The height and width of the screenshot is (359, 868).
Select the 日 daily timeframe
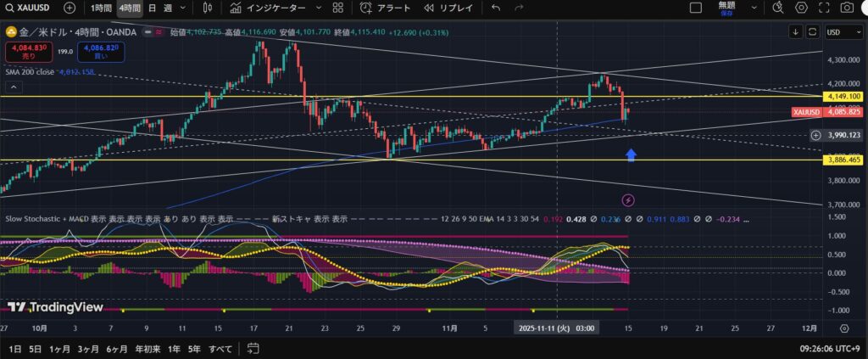click(x=152, y=8)
